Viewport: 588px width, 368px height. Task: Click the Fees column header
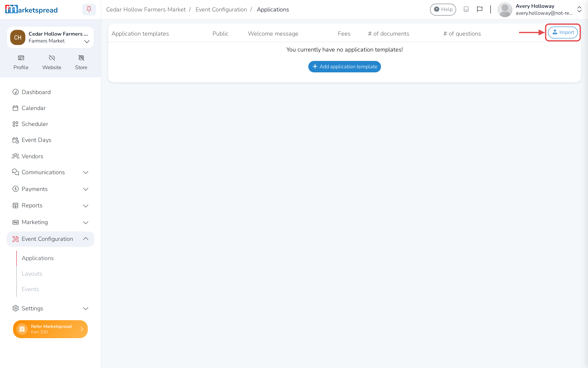pos(344,34)
